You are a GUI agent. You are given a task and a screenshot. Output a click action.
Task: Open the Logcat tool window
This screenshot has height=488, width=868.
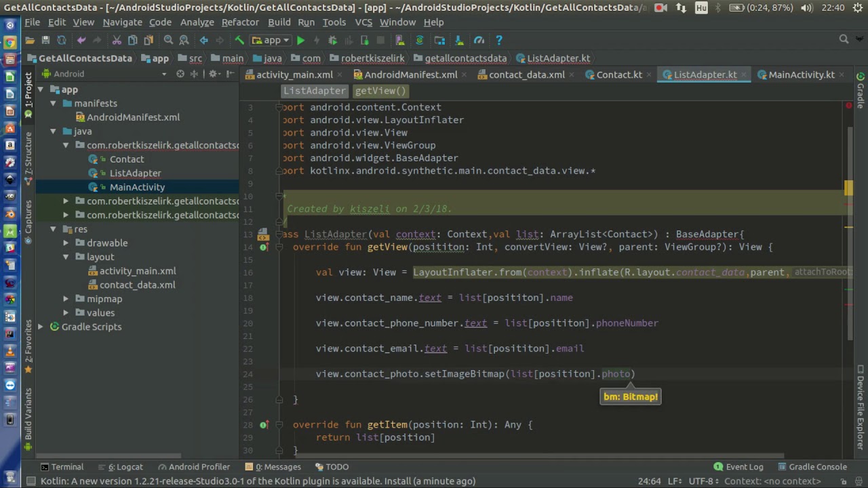(x=125, y=466)
